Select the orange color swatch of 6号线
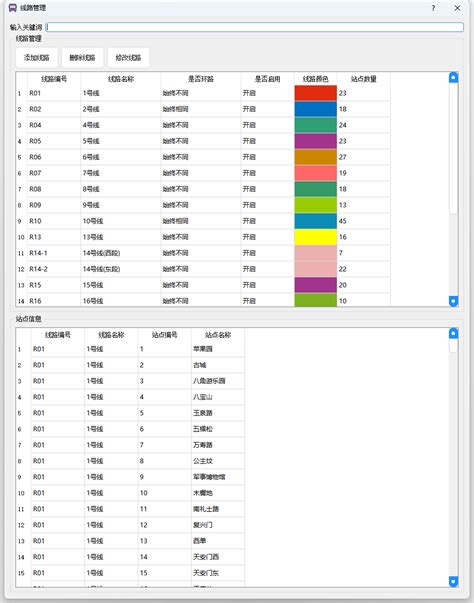Image resolution: width=474 pixels, height=603 pixels. coord(316,157)
